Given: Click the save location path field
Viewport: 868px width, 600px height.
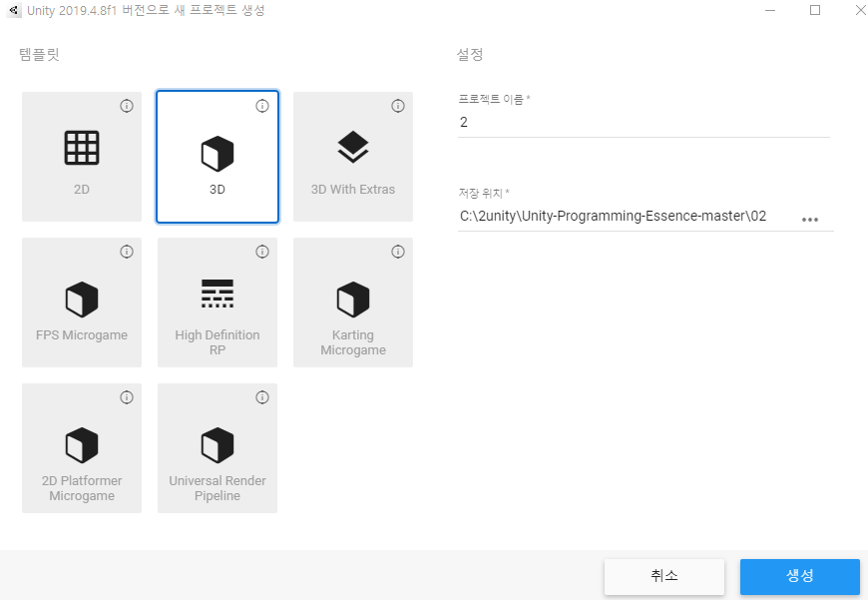Looking at the screenshot, I should [626, 216].
